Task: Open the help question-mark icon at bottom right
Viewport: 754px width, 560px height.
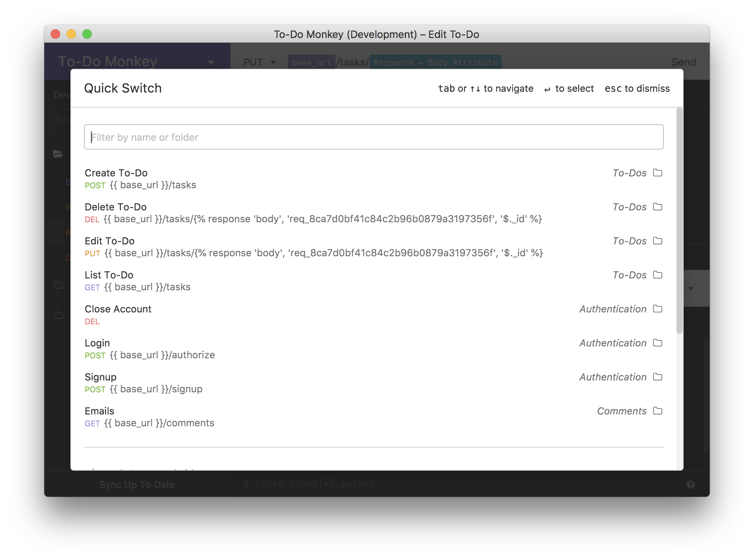Action: (x=691, y=484)
